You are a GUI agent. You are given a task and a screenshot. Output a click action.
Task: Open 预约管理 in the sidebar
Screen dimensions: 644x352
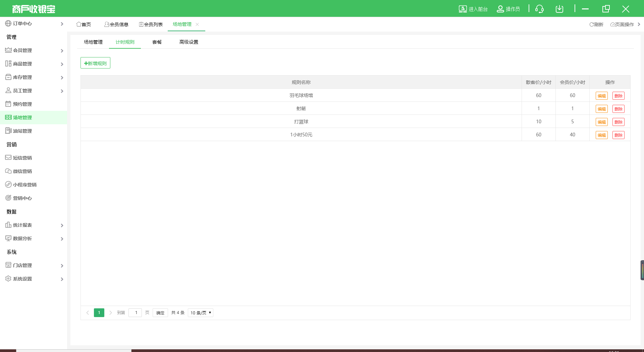click(22, 104)
